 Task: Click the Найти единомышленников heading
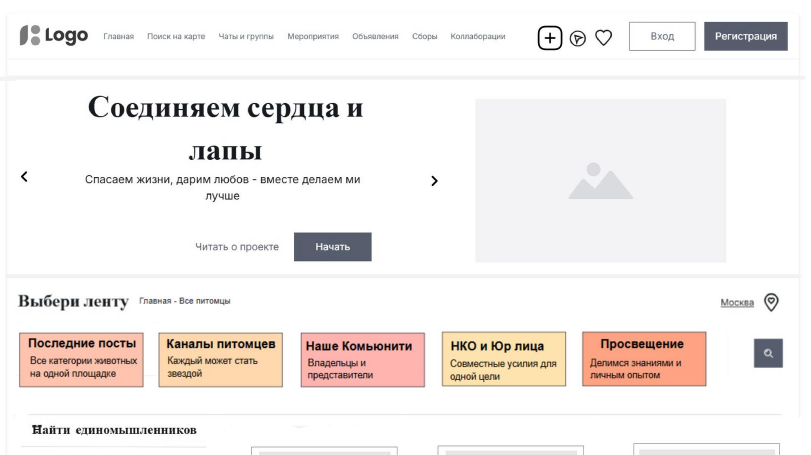(114, 430)
